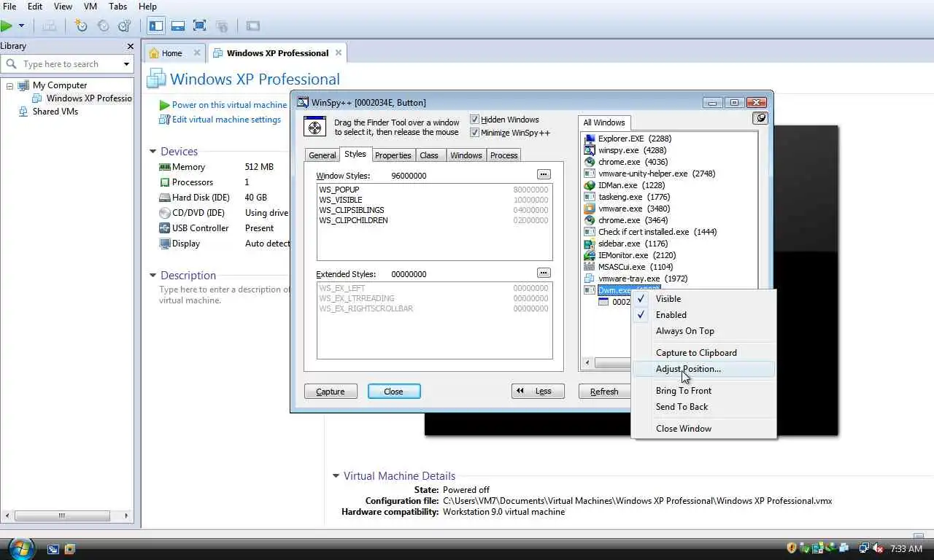Collapse the Virtual Machine Details section

(336, 476)
